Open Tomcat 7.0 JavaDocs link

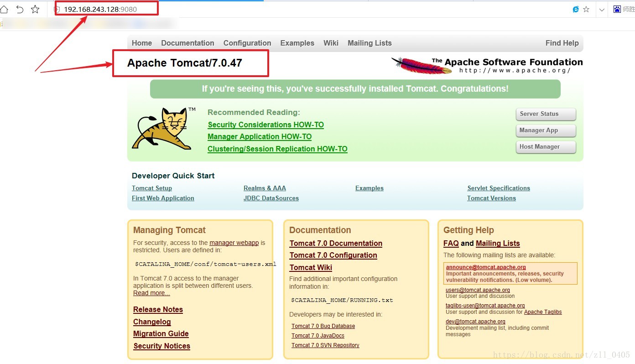click(x=318, y=335)
